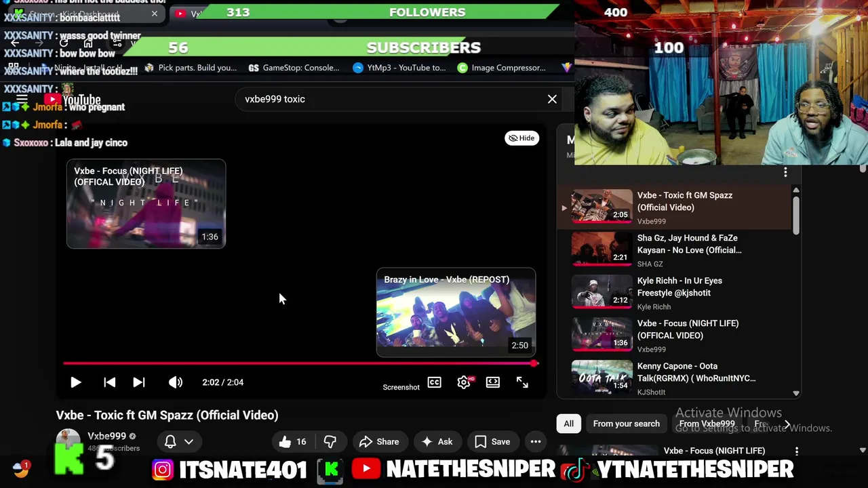Image resolution: width=868 pixels, height=488 pixels.
Task: Go to previous video in player
Action: click(x=109, y=382)
